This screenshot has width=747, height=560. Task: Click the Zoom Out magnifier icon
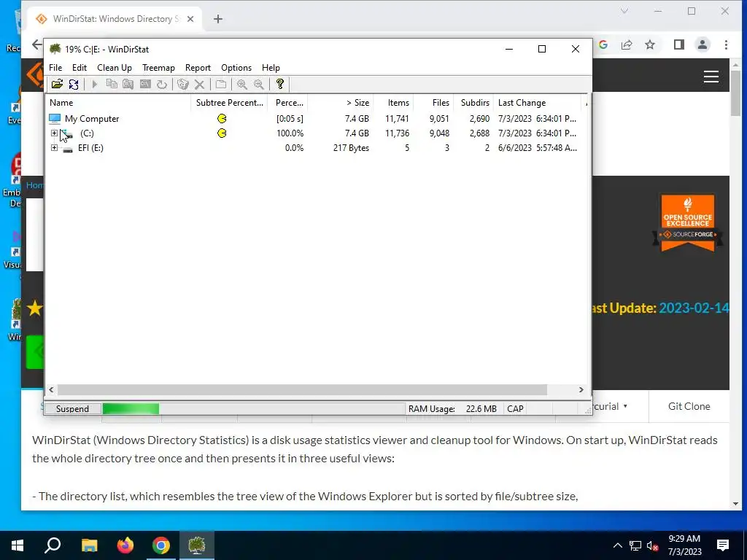point(259,85)
